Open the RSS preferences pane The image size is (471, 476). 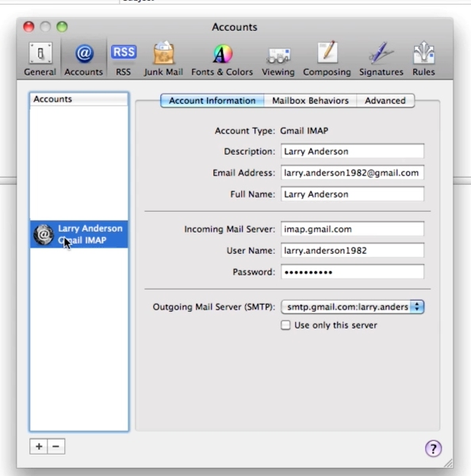tap(124, 59)
